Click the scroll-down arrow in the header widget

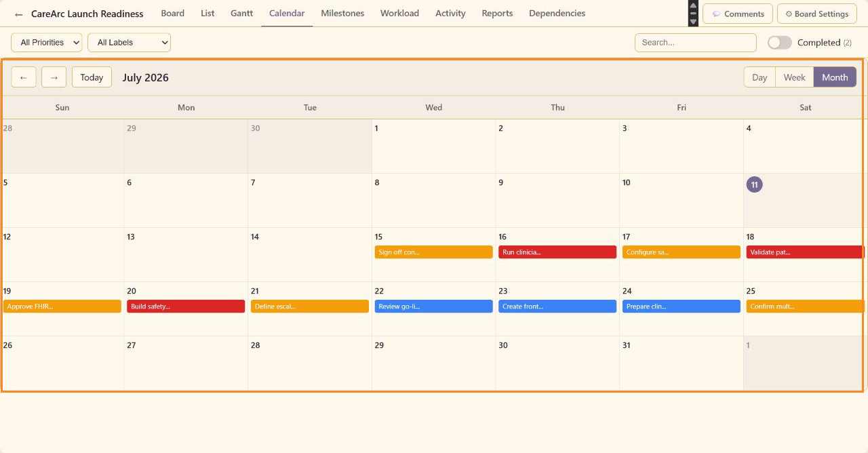(x=693, y=22)
